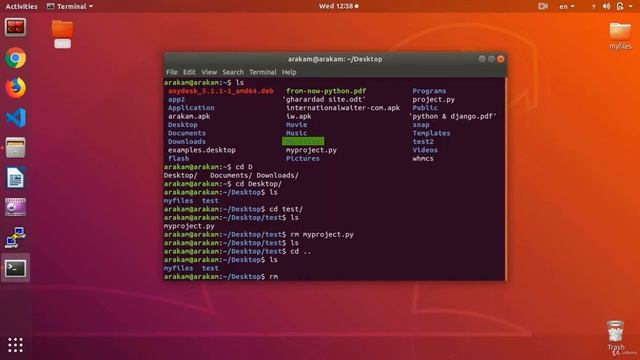This screenshot has height=360, width=640.
Task: Click the Application directory name
Action: click(x=191, y=108)
